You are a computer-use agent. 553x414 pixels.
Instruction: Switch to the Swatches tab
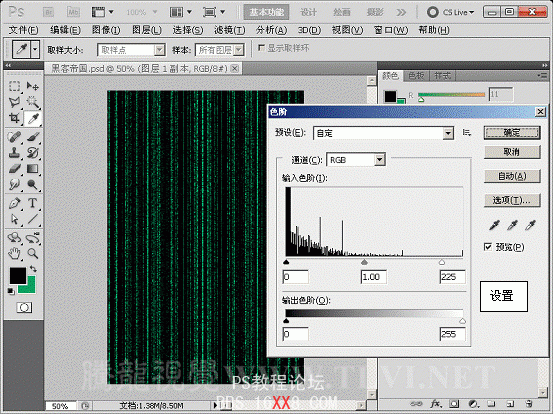pyautogui.click(x=416, y=75)
